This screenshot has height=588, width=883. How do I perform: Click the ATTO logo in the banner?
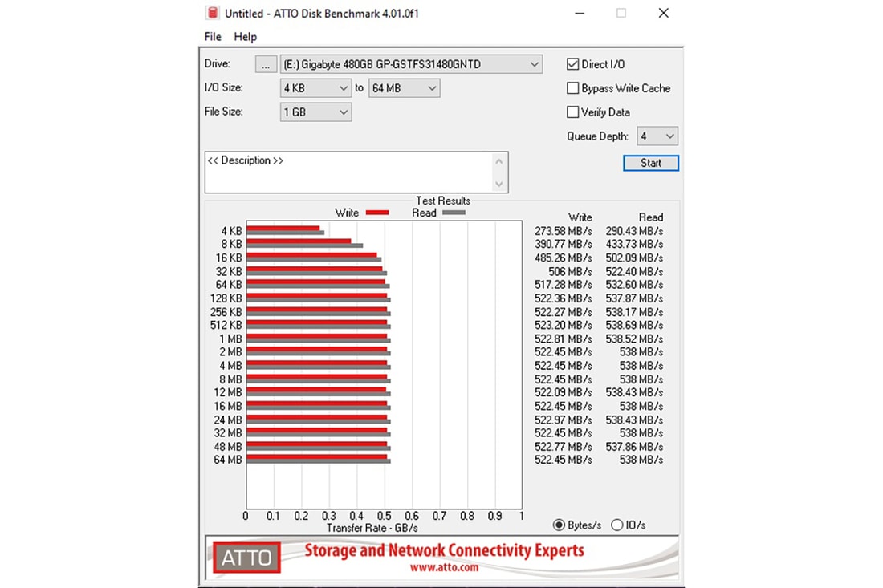pos(246,558)
